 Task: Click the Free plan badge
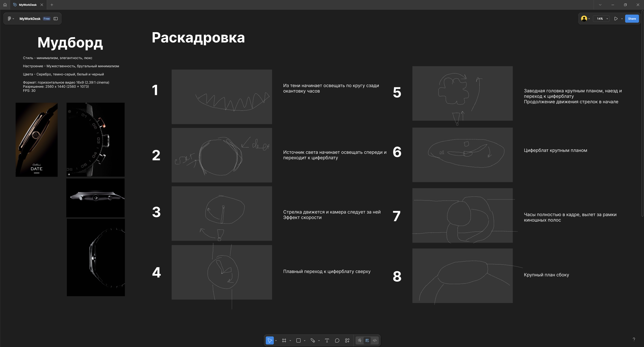pyautogui.click(x=47, y=19)
